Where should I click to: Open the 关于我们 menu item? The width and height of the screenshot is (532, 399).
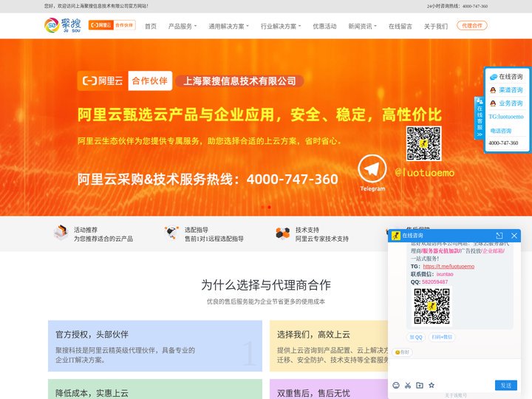tap(436, 26)
